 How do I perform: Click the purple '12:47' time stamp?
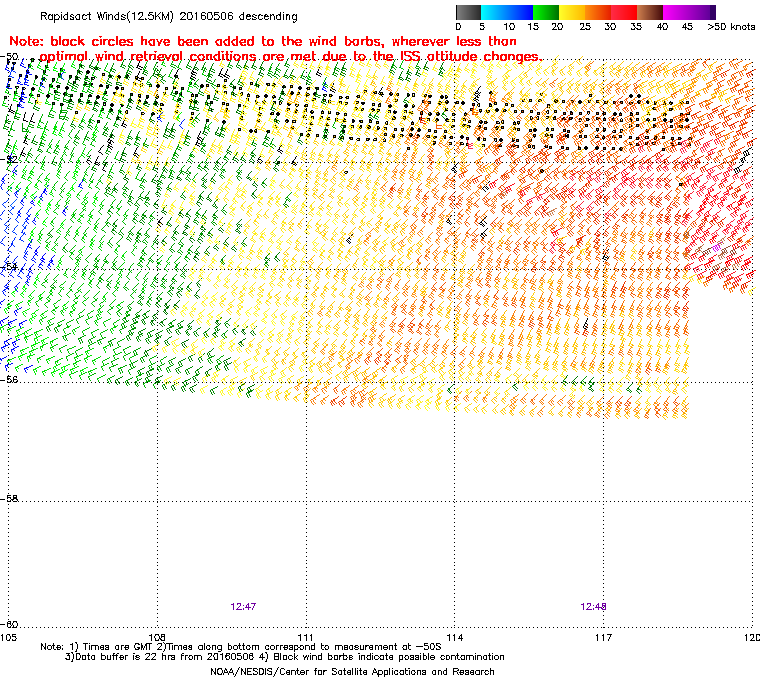click(243, 607)
